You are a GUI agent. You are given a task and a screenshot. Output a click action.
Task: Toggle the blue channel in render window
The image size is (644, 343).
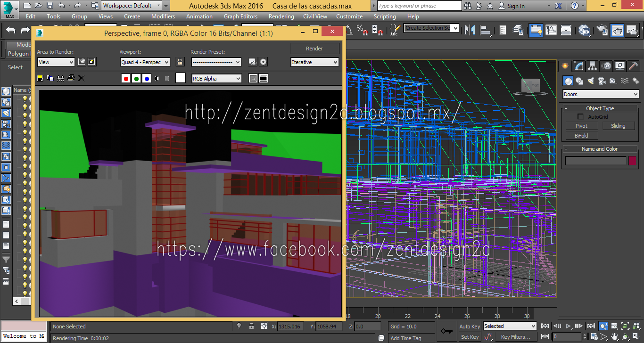tap(147, 78)
